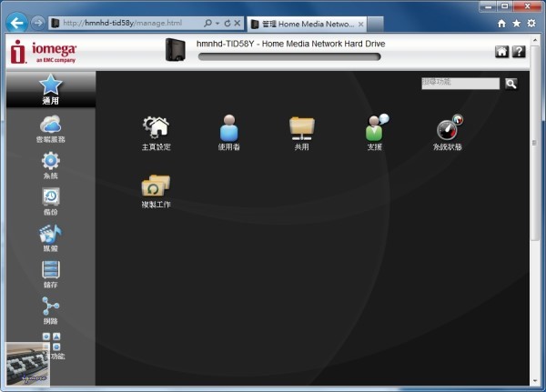The height and width of the screenshot is (392, 546).
Task: Stop loading with address bar X
Action: click(238, 24)
